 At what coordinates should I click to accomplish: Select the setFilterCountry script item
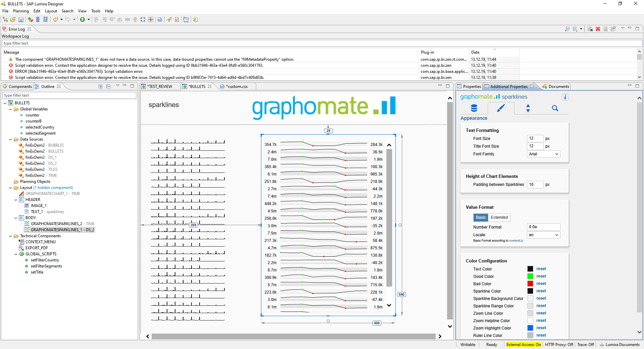[45, 260]
